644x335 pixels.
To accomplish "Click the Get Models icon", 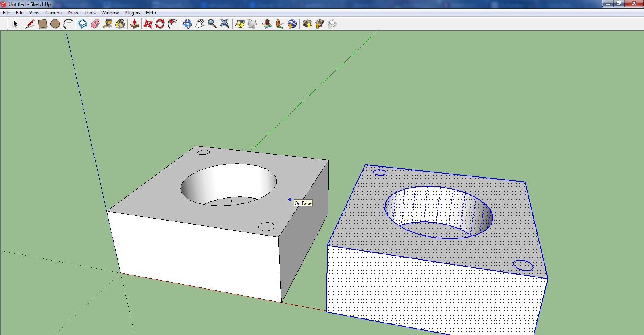I will click(x=307, y=24).
